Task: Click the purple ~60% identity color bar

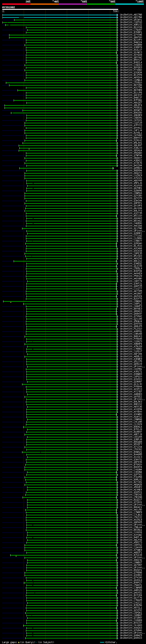Action: pyautogui.click(x=73, y=4)
